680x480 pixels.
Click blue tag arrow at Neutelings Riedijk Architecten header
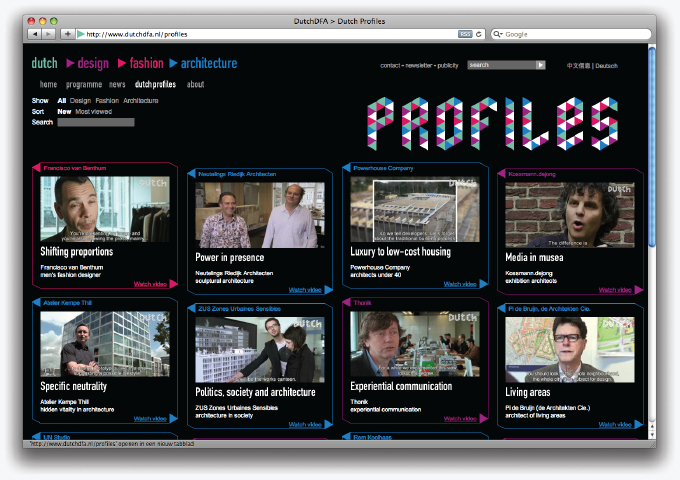click(x=191, y=174)
